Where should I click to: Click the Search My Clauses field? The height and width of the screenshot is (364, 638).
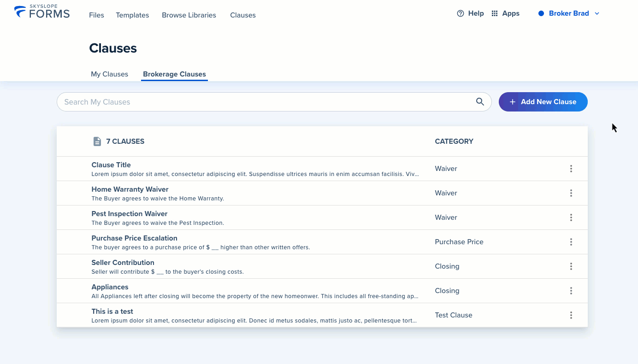pos(274,102)
